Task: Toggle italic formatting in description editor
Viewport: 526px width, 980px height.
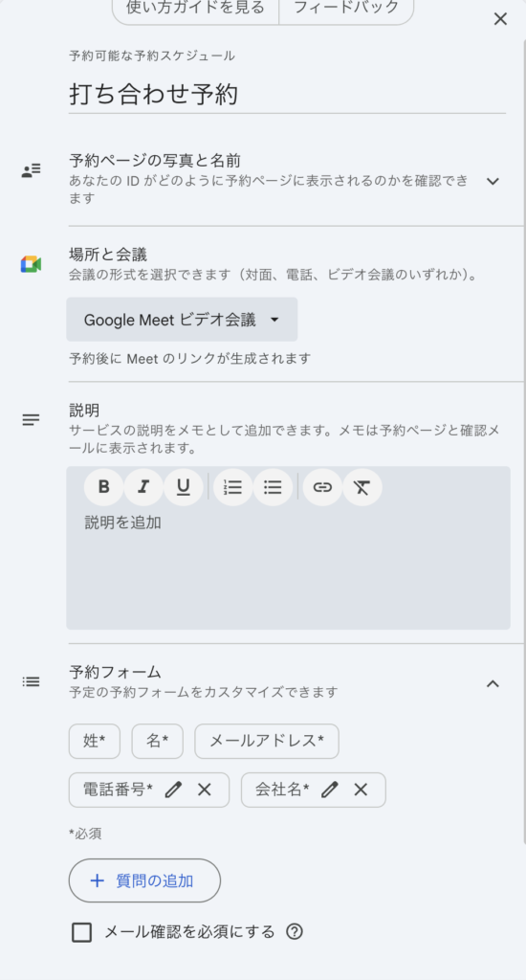Action: point(143,487)
